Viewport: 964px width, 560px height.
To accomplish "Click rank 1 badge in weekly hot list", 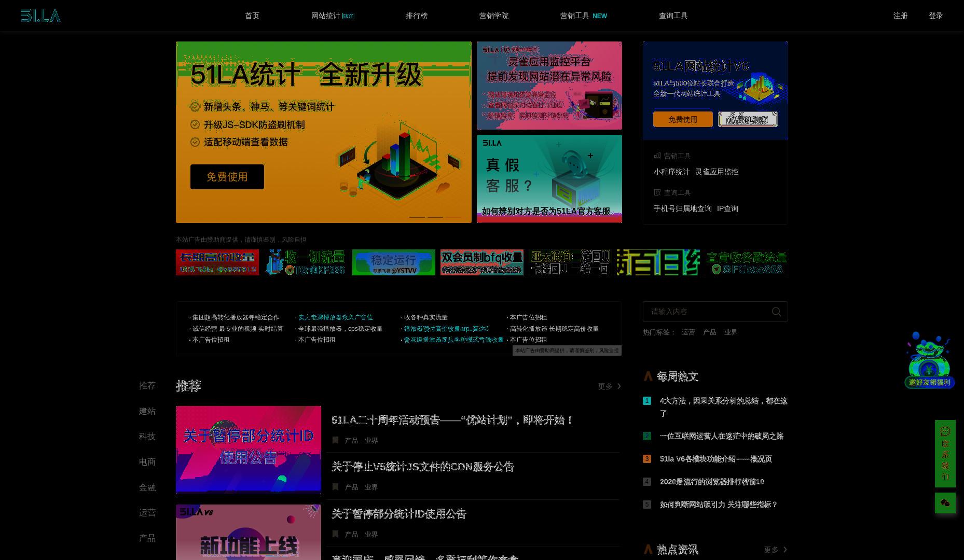I will click(x=646, y=401).
